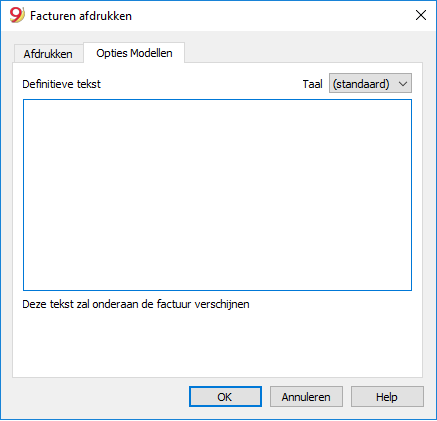Open Help for invoice printing

(387, 397)
